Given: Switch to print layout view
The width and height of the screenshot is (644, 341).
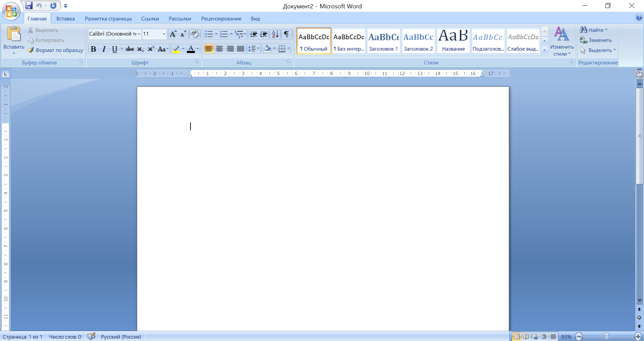Looking at the screenshot, I should tap(517, 336).
